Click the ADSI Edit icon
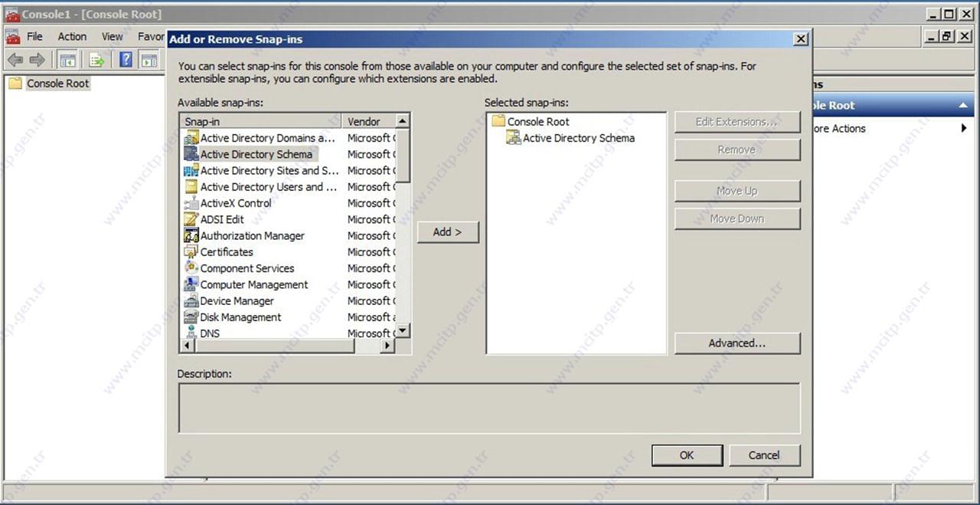The image size is (980, 505). pos(191,219)
